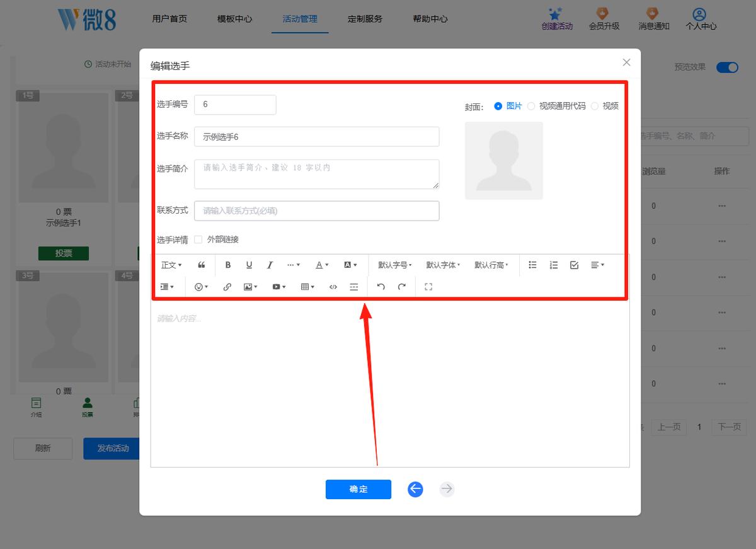
Task: Check the 外部链接 checkbox
Action: pyautogui.click(x=198, y=240)
